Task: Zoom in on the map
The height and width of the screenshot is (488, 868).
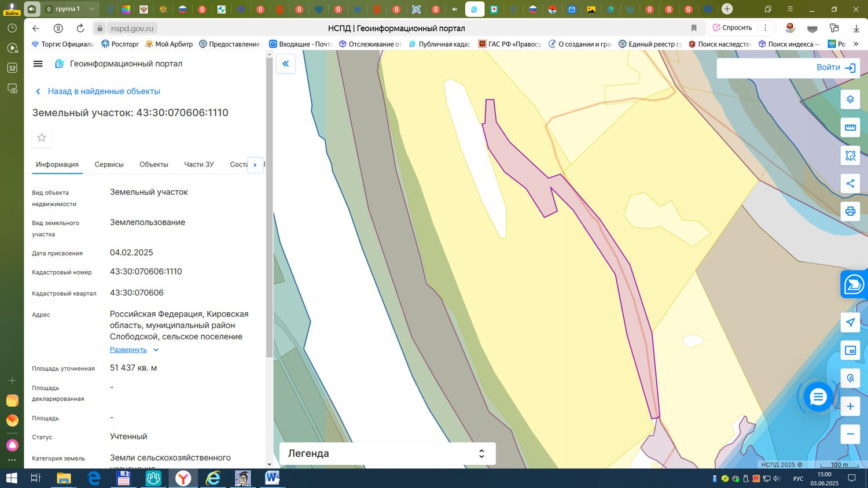Action: (850, 406)
